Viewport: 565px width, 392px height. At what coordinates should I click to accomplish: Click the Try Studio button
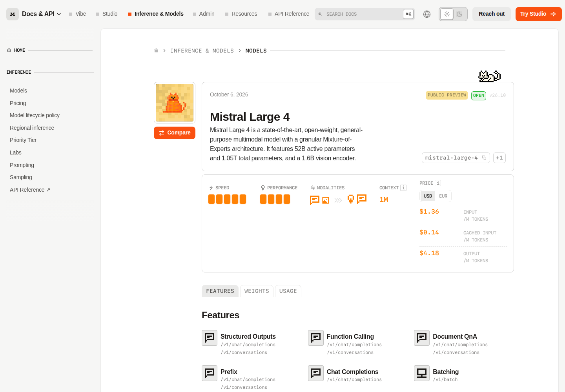coord(539,14)
